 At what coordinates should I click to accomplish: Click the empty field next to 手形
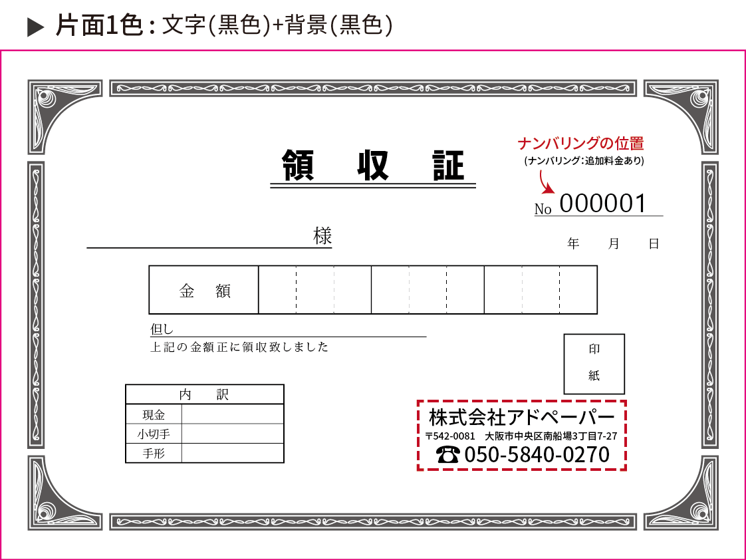tap(232, 453)
